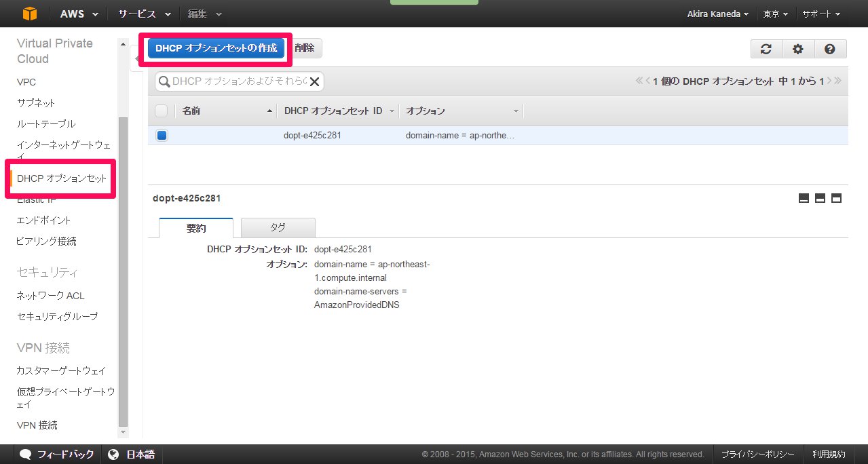Click the sidebar vertical scrollbar
The image size is (868, 464).
[x=123, y=271]
